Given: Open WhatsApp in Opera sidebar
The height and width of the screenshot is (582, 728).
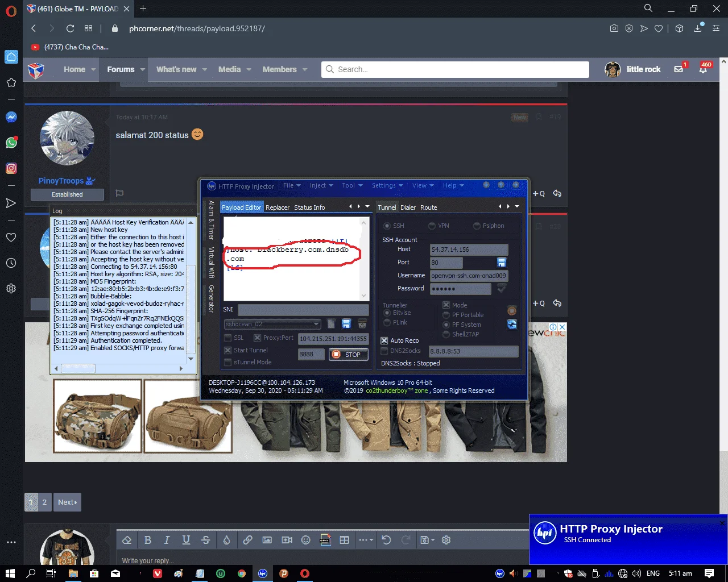Looking at the screenshot, I should (11, 143).
